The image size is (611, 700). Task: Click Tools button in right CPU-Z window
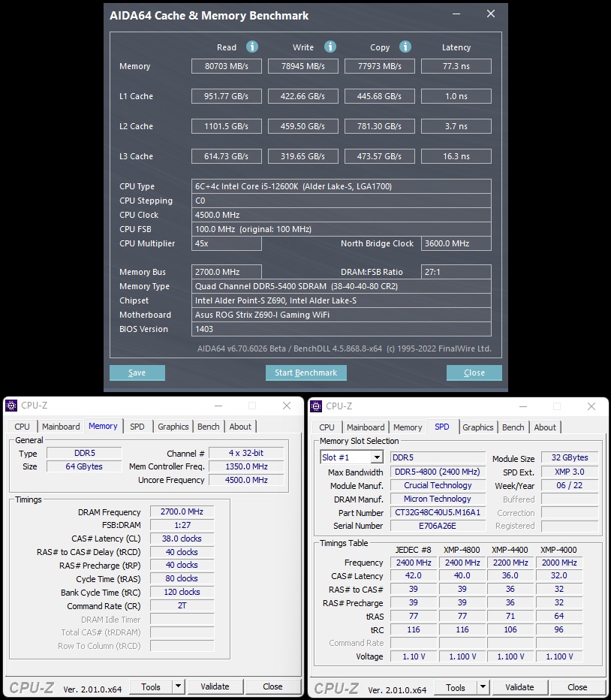pos(456,687)
